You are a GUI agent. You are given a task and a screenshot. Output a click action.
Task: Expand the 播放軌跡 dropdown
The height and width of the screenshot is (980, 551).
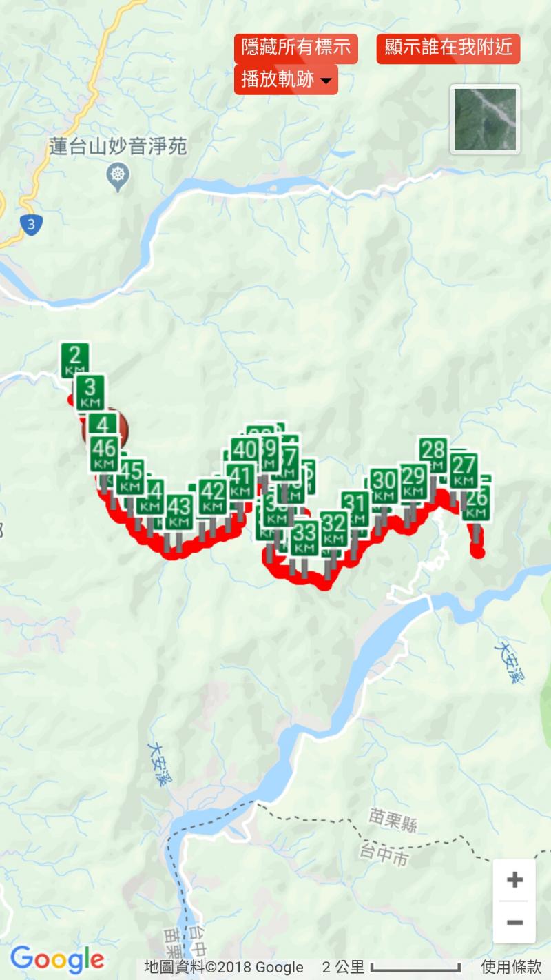click(286, 80)
